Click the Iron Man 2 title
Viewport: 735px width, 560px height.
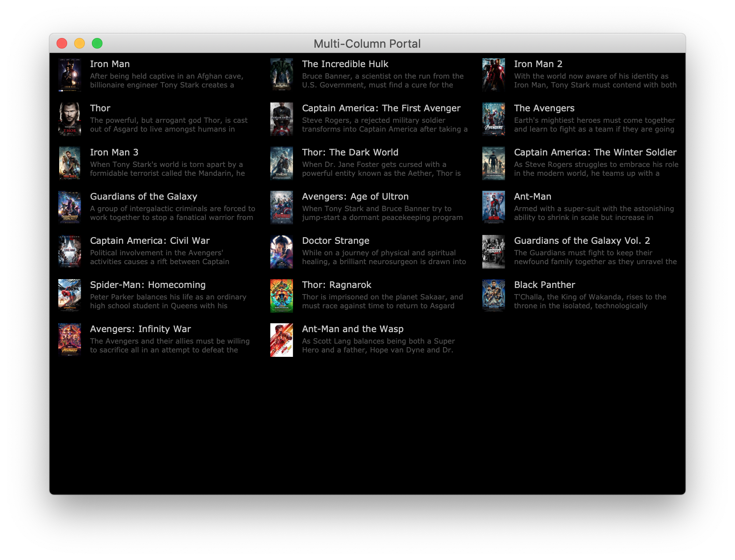538,64
